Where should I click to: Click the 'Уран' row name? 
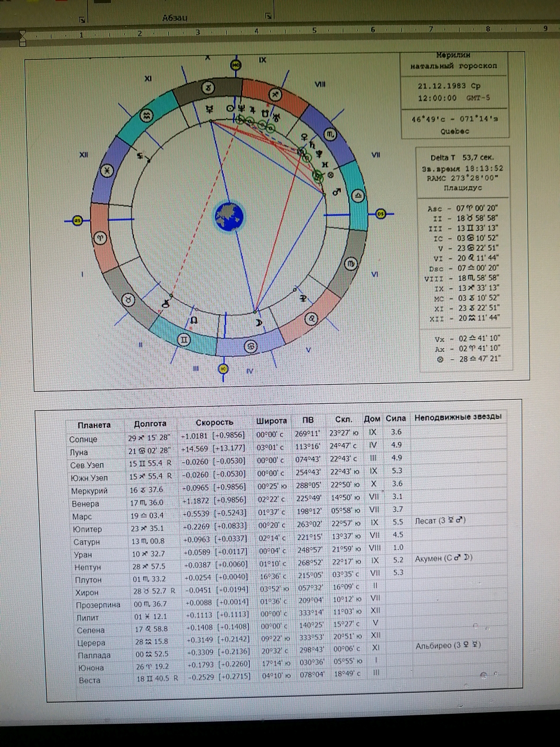pyautogui.click(x=83, y=555)
